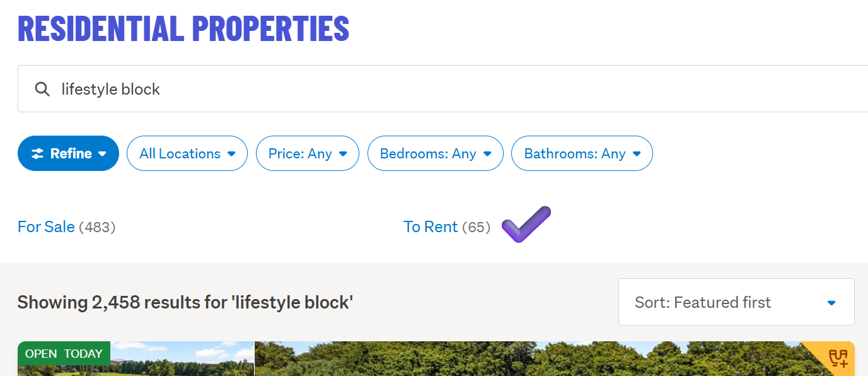Image resolution: width=868 pixels, height=376 pixels.
Task: Click the Residential Properties heading
Action: point(183,28)
